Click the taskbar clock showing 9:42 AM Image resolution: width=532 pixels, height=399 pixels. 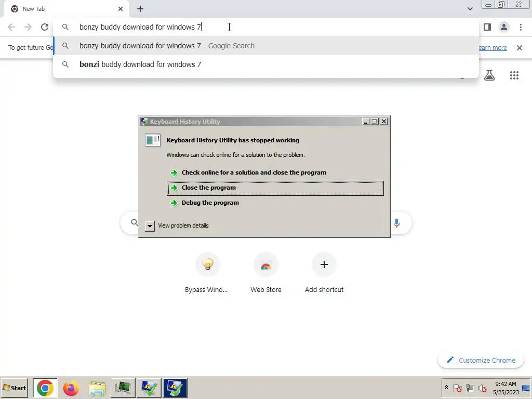pos(506,388)
